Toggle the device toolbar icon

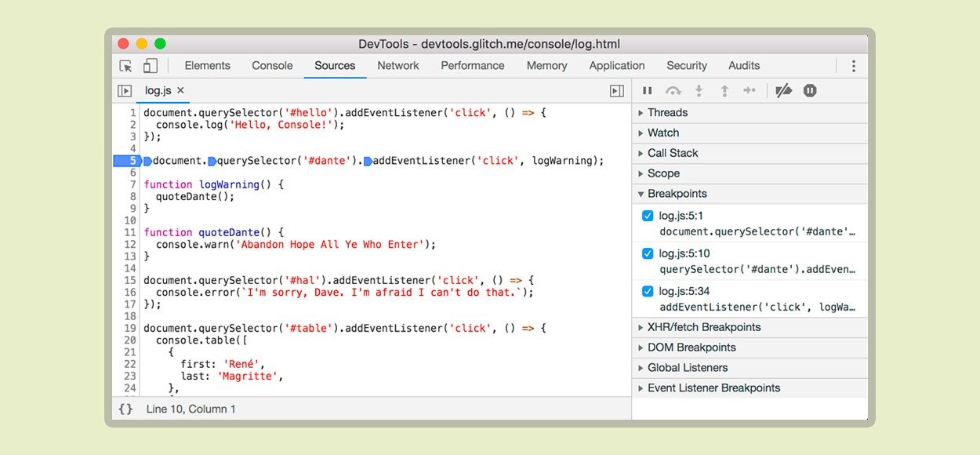click(150, 66)
